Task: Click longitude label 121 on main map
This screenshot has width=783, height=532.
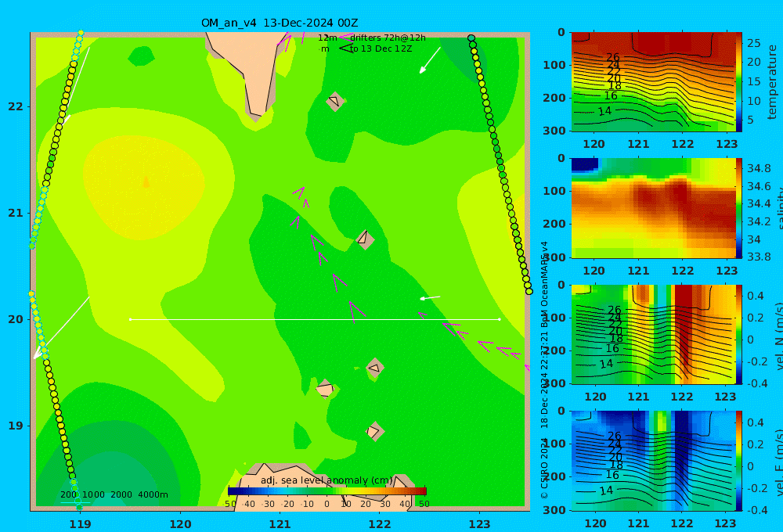Action: click(x=280, y=524)
